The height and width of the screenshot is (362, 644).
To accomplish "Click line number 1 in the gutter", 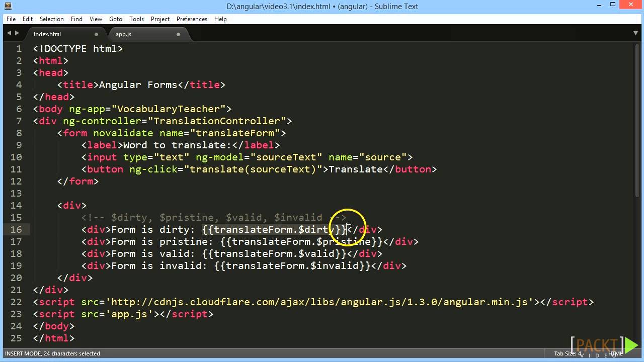I will (19, 49).
